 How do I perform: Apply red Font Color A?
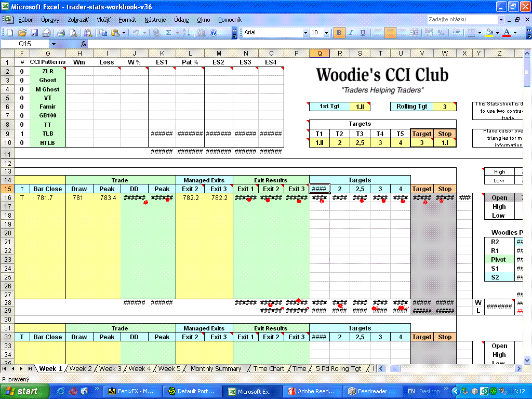click(x=507, y=33)
